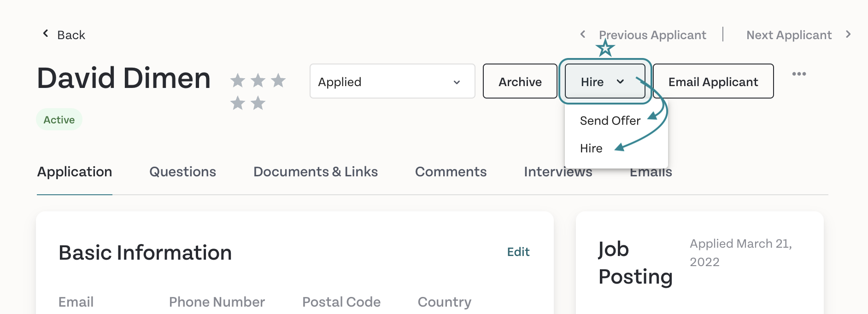The image size is (868, 314).
Task: Click the Active status badge
Action: click(59, 120)
